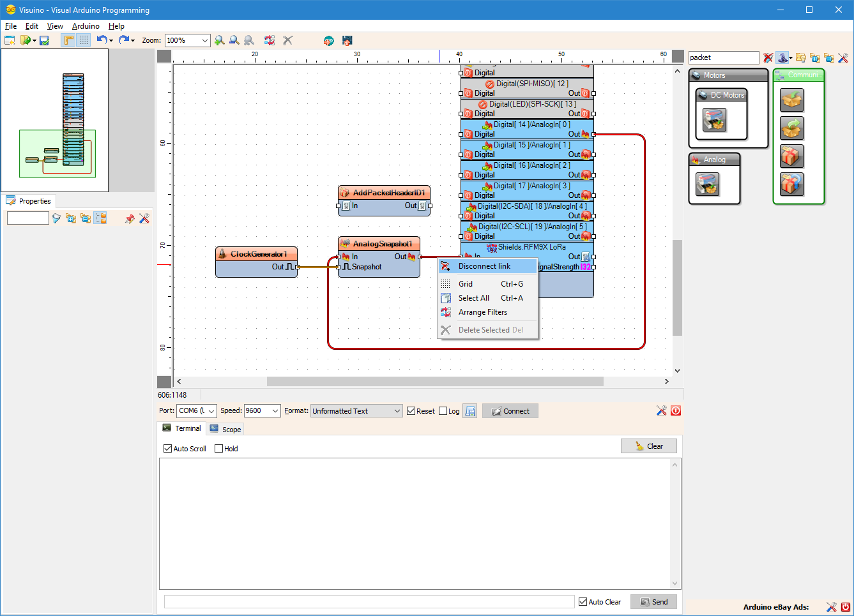Switch to the Scope tab

click(226, 429)
